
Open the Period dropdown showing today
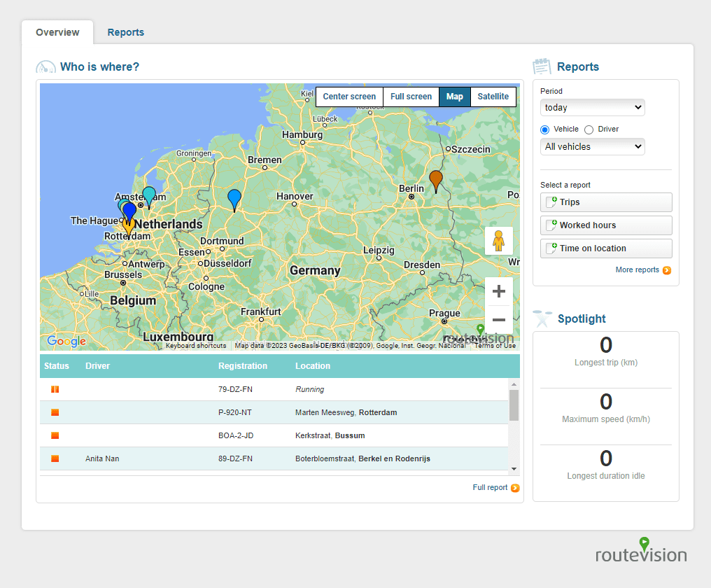[x=592, y=107]
